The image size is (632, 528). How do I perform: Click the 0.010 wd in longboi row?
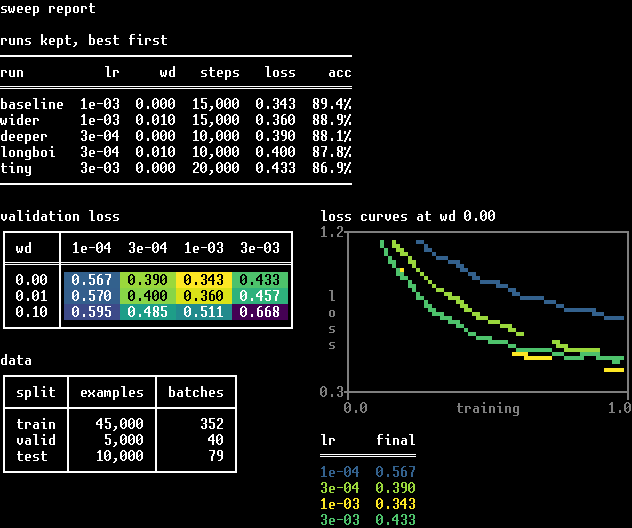point(156,152)
